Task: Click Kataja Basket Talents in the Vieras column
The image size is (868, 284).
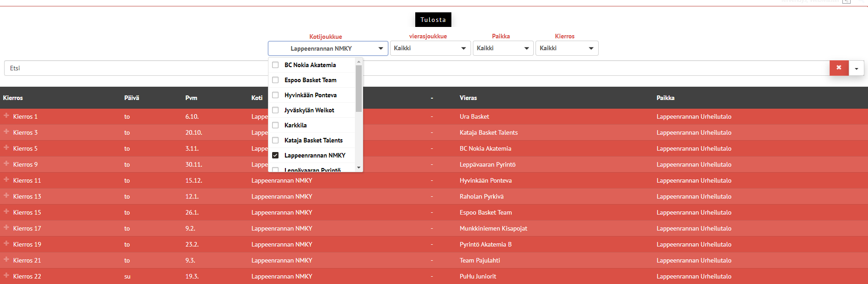Action: 489,132
